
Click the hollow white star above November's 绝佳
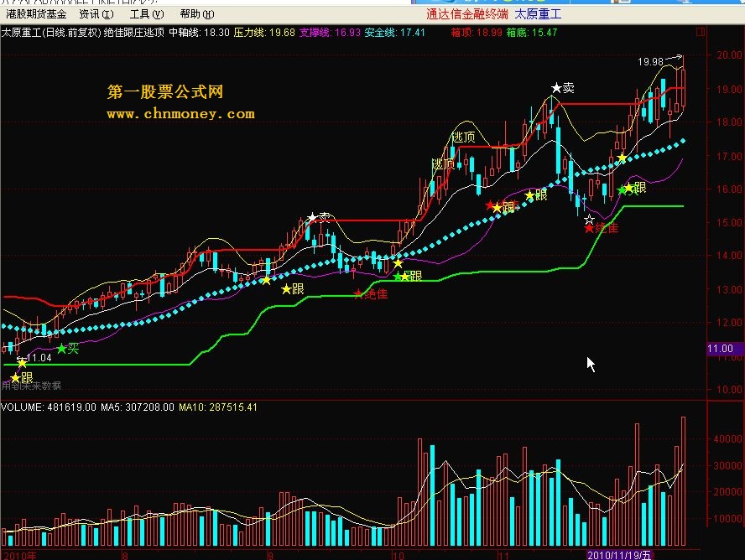[x=589, y=220]
